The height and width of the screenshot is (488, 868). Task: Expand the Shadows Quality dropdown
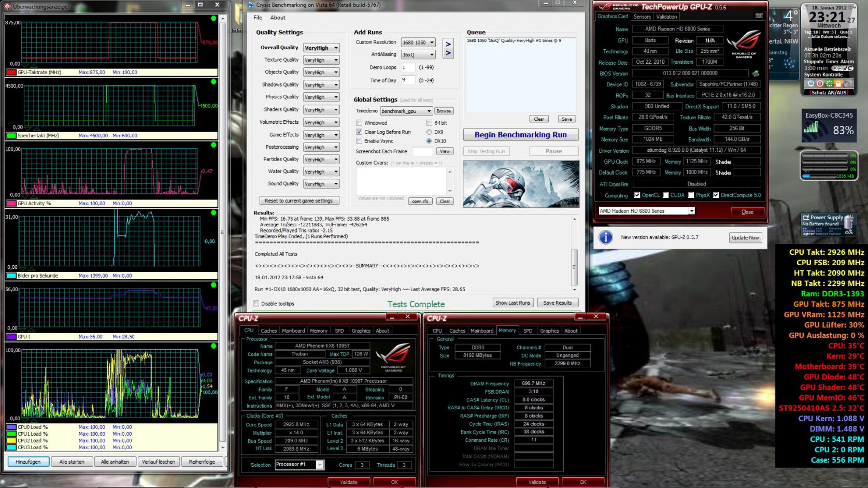321,85
